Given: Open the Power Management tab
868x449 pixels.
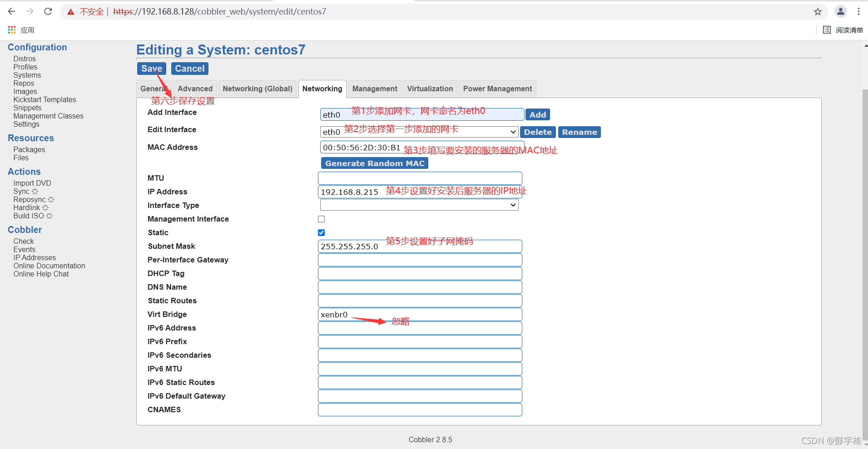Looking at the screenshot, I should tap(498, 89).
